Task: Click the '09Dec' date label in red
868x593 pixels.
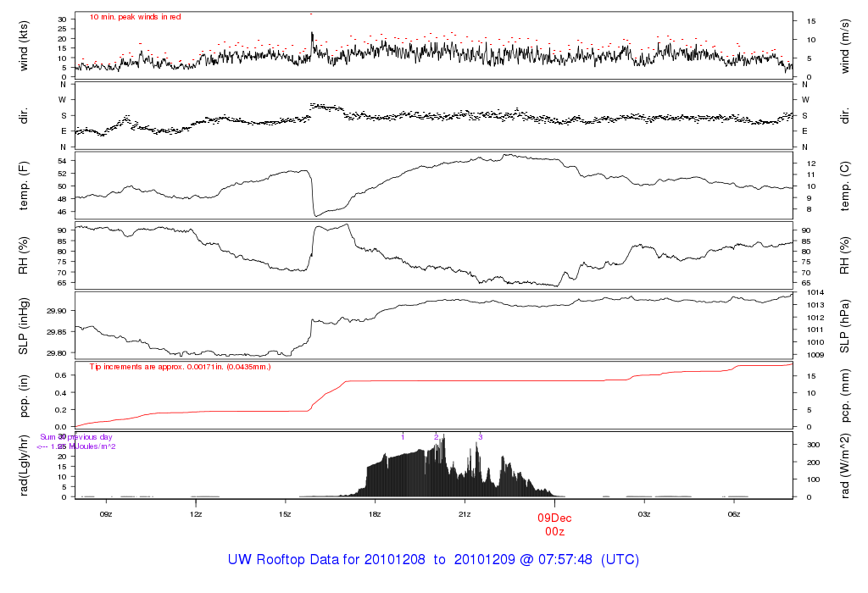Action: (554, 518)
